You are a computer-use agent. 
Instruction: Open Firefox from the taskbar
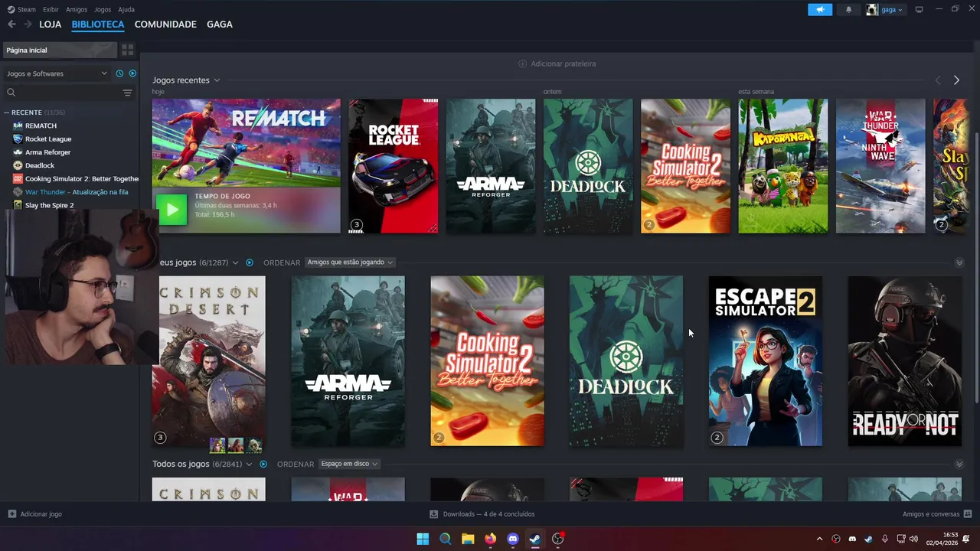(490, 539)
